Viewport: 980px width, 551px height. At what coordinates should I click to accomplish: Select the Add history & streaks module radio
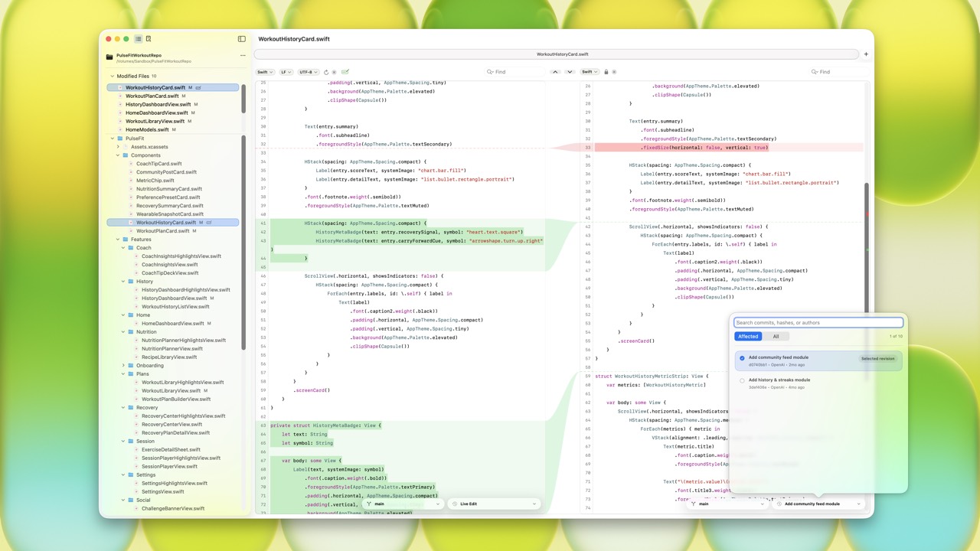click(742, 380)
